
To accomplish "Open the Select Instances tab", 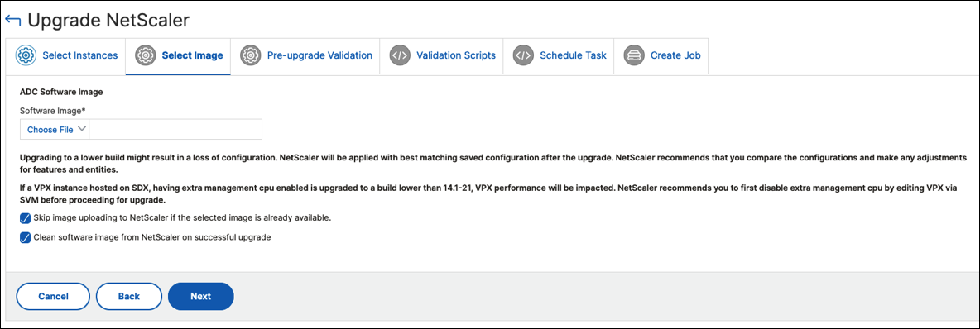I will click(x=65, y=55).
